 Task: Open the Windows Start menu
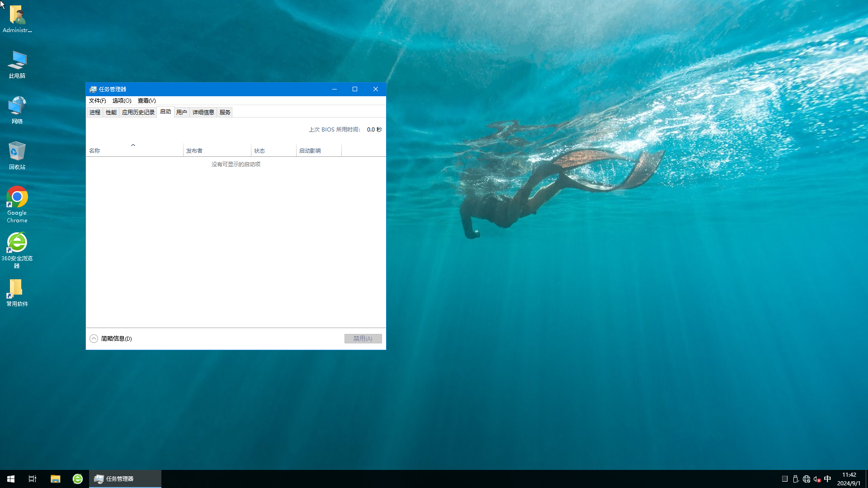click(11, 479)
